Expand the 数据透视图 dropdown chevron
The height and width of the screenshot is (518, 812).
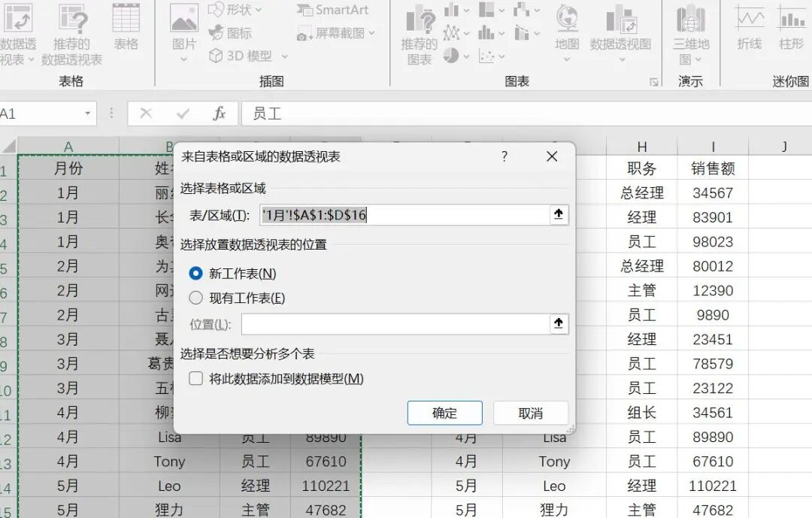[x=621, y=59]
